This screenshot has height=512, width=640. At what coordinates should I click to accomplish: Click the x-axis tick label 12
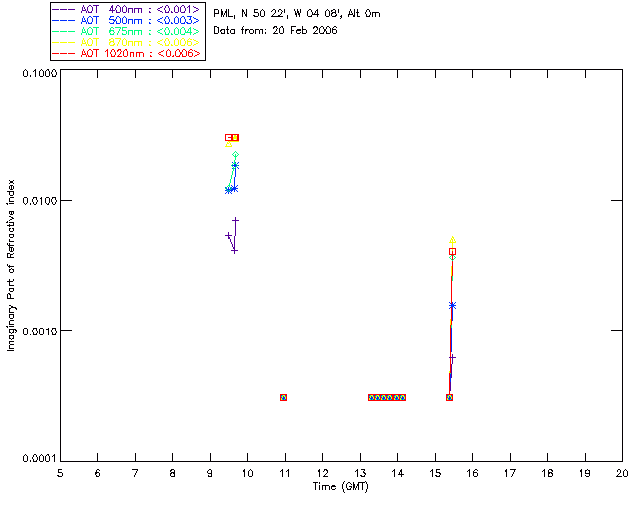(x=322, y=473)
